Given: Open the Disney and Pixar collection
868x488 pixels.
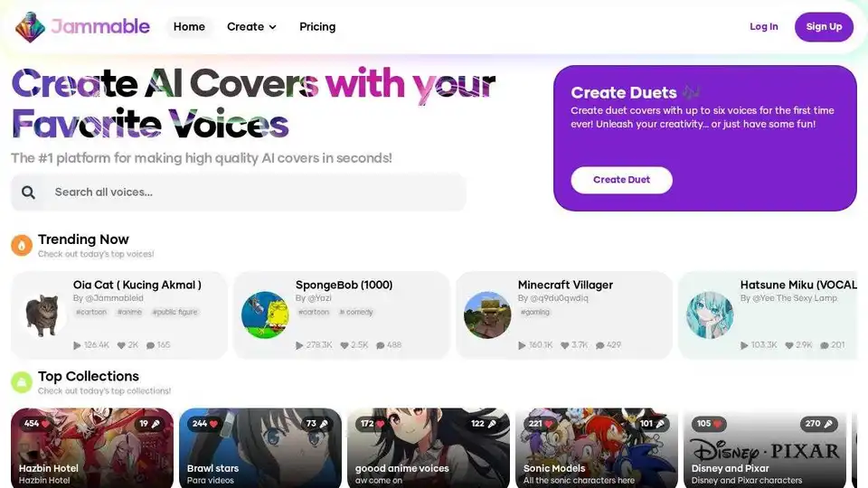Looking at the screenshot, I should tap(765, 448).
